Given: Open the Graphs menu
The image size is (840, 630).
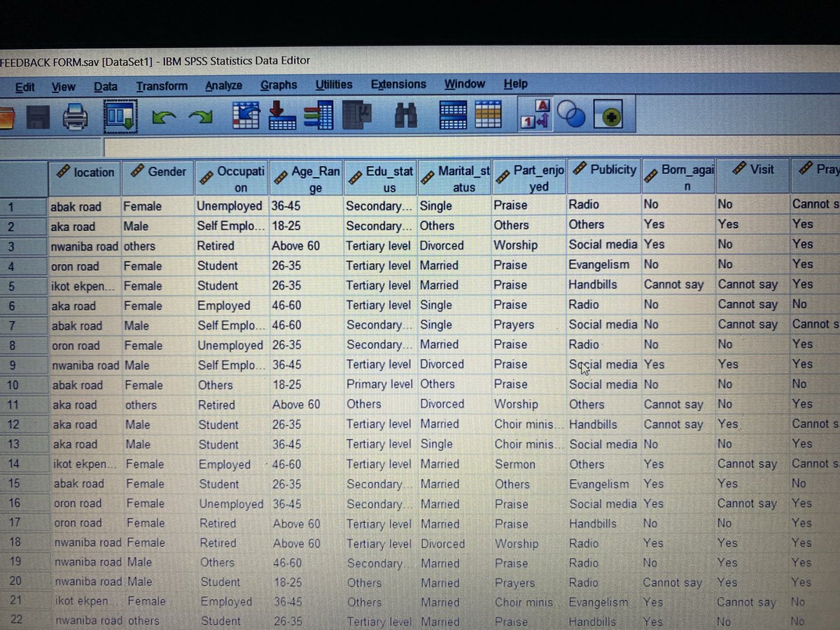Looking at the screenshot, I should coord(279,85).
